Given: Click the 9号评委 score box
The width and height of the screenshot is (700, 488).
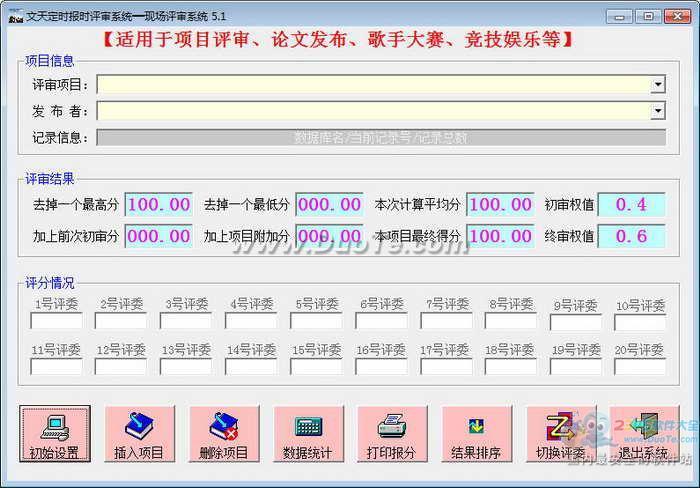Looking at the screenshot, I should [576, 323].
